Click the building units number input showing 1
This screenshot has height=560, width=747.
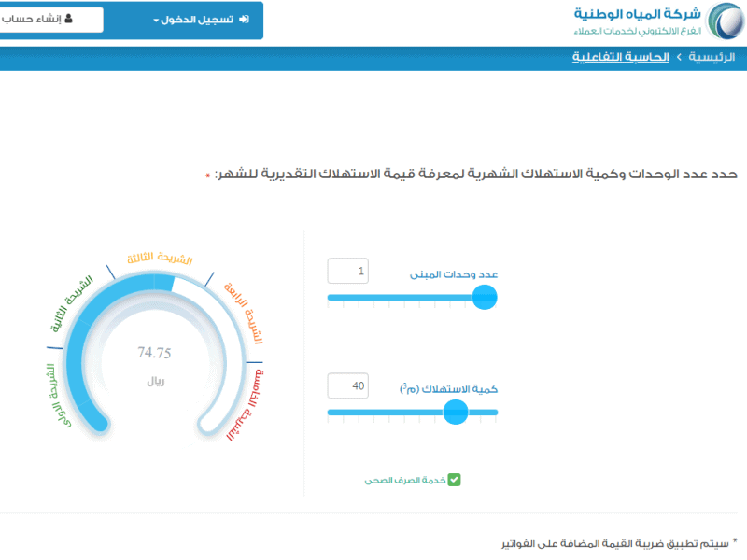point(347,271)
